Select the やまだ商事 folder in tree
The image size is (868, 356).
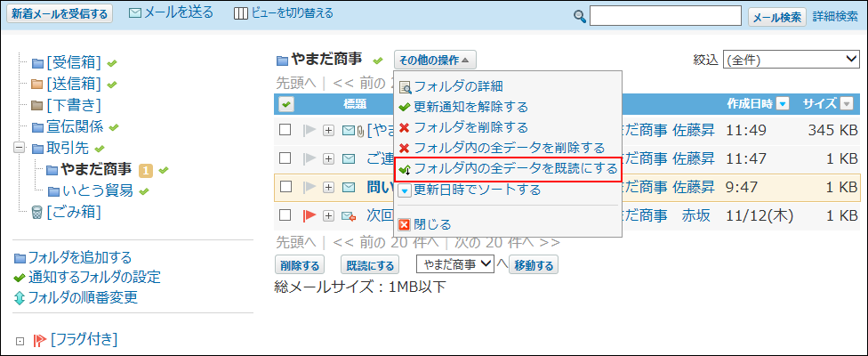click(x=96, y=169)
